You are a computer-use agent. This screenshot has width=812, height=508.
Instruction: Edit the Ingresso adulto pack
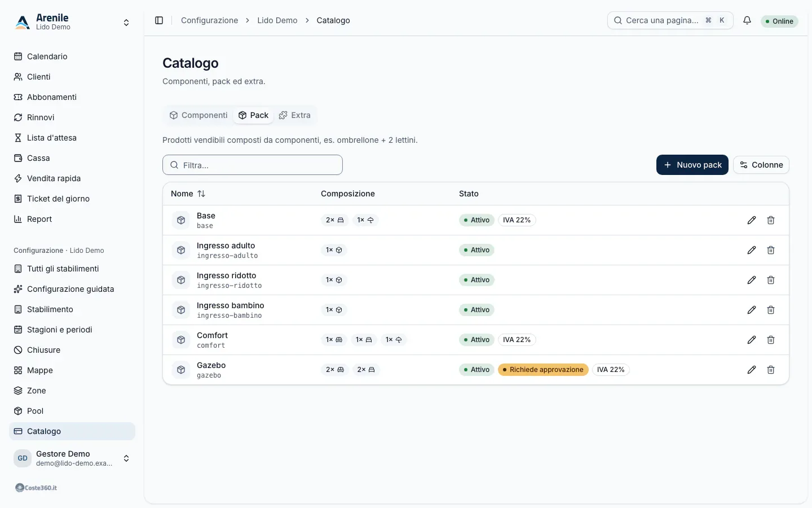(752, 250)
